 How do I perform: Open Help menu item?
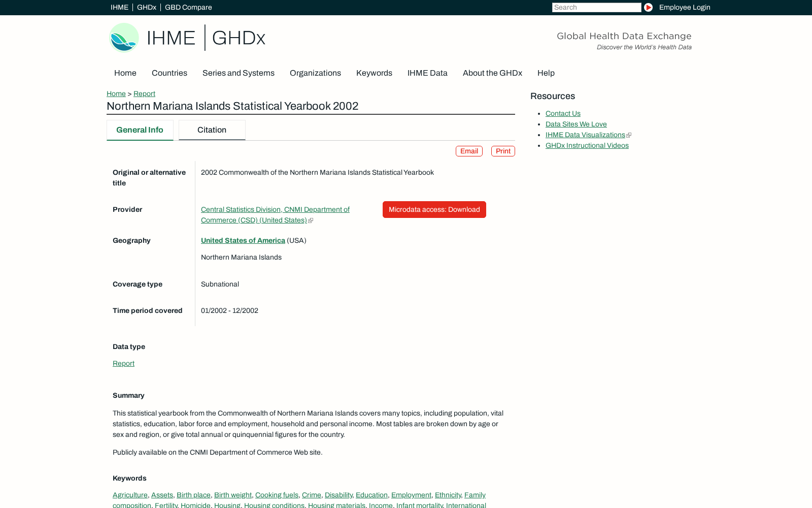tap(546, 73)
